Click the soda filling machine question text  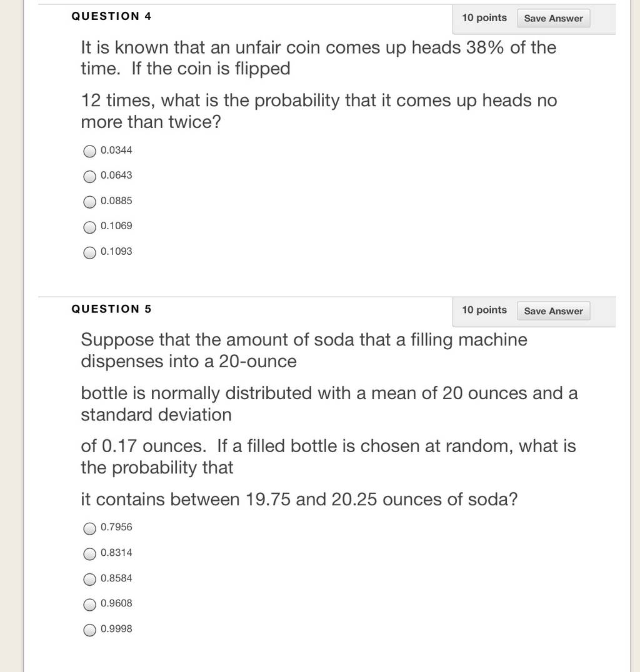(329, 419)
